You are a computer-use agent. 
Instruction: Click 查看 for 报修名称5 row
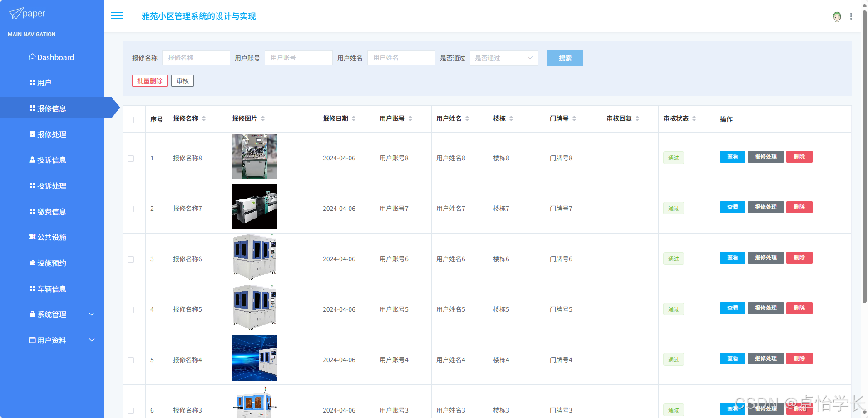[x=733, y=308]
